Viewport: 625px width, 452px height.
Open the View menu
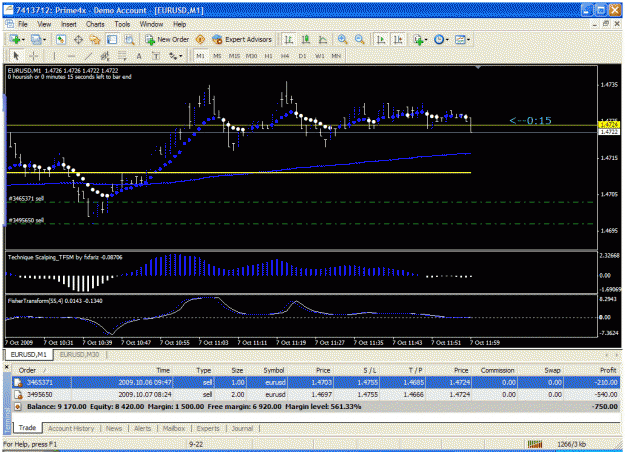[x=44, y=24]
